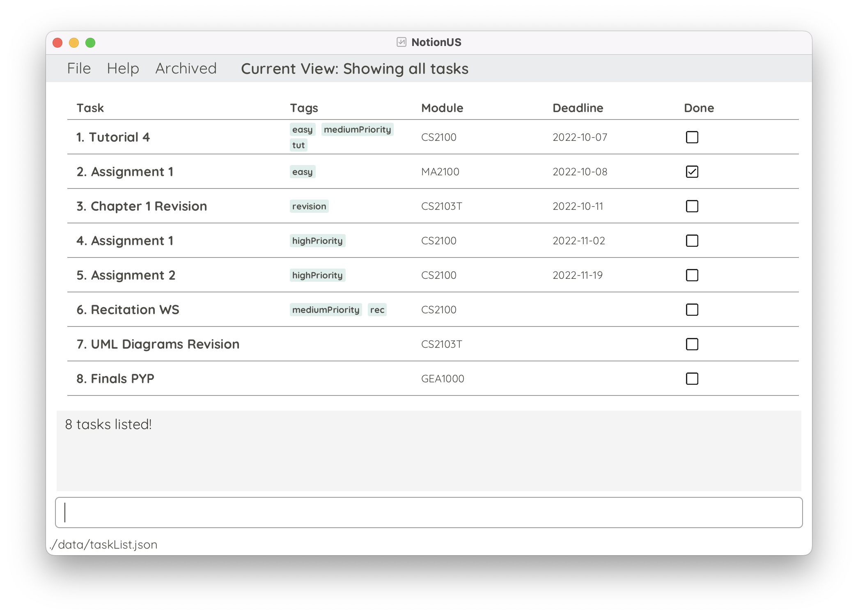858x616 pixels.
Task: Click the rec tag on Recitation WS
Action: 376,309
